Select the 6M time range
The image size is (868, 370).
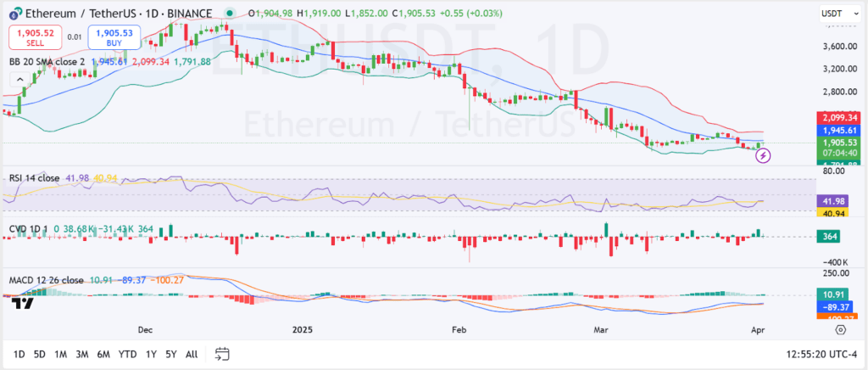[103, 354]
